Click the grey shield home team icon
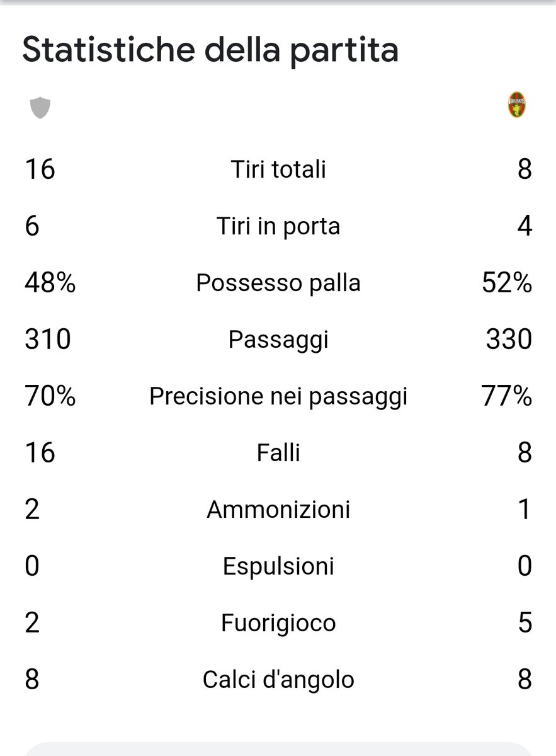This screenshot has height=756, width=556. click(x=40, y=108)
